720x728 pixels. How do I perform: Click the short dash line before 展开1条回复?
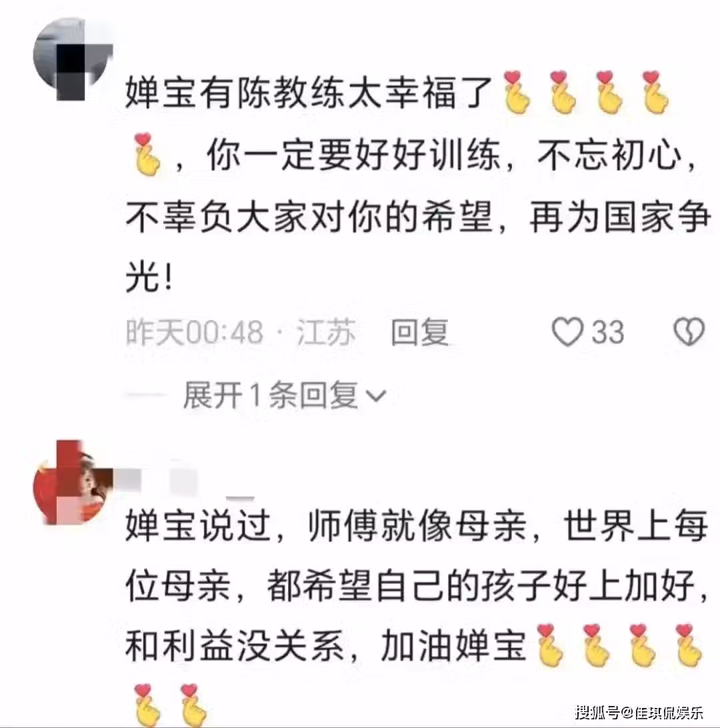(x=145, y=395)
